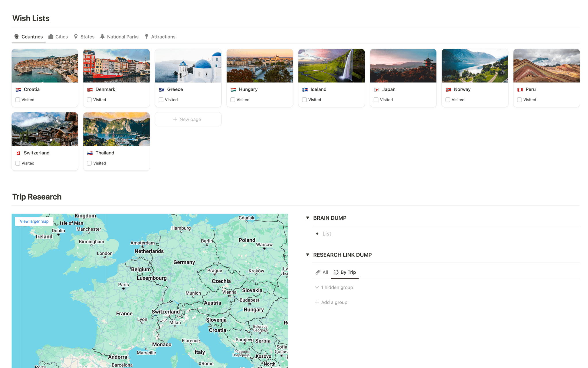Image resolution: width=588 pixels, height=368 pixels.
Task: Click the Thailand flag icon
Action: (90, 153)
